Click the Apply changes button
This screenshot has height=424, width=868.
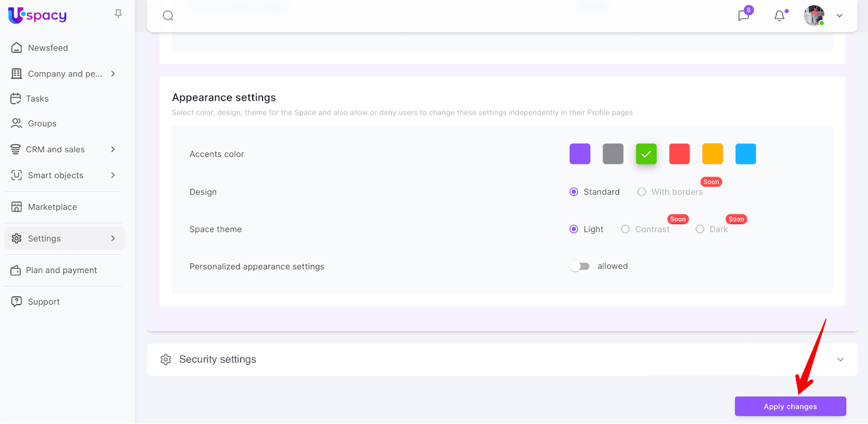(x=790, y=407)
